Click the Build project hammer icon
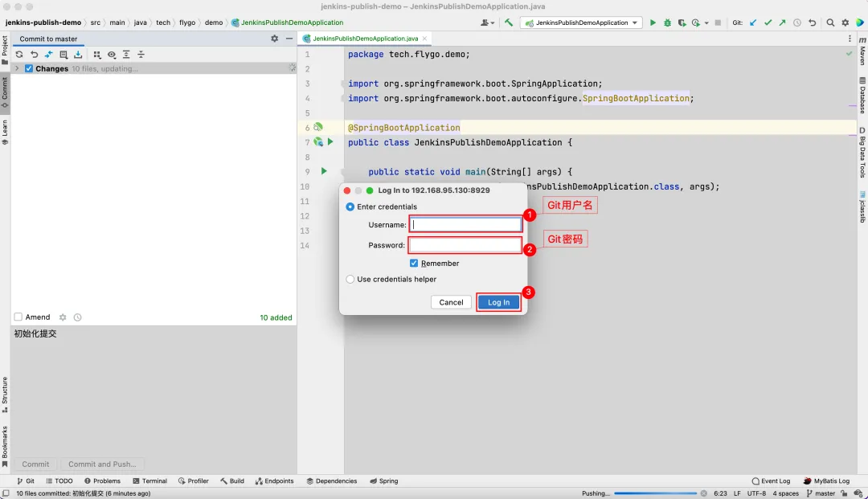This screenshot has width=868, height=499. click(x=508, y=22)
